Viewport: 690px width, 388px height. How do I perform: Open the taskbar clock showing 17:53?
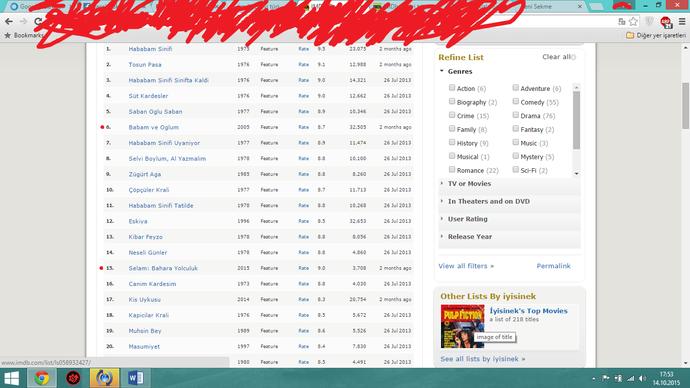coord(666,378)
